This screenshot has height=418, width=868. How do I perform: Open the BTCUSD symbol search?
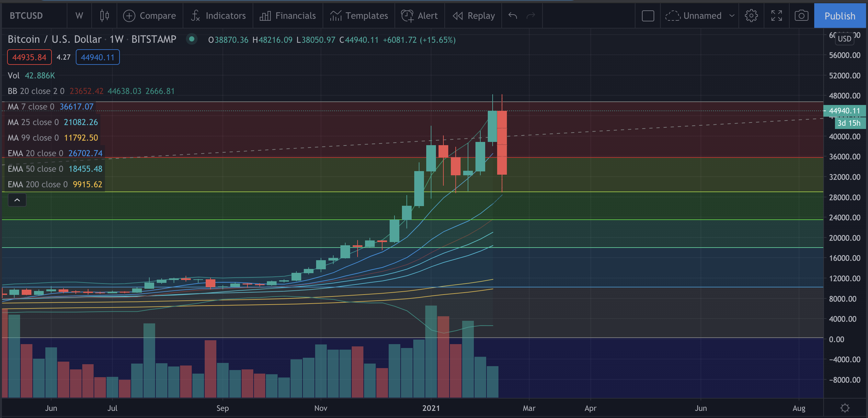click(26, 16)
